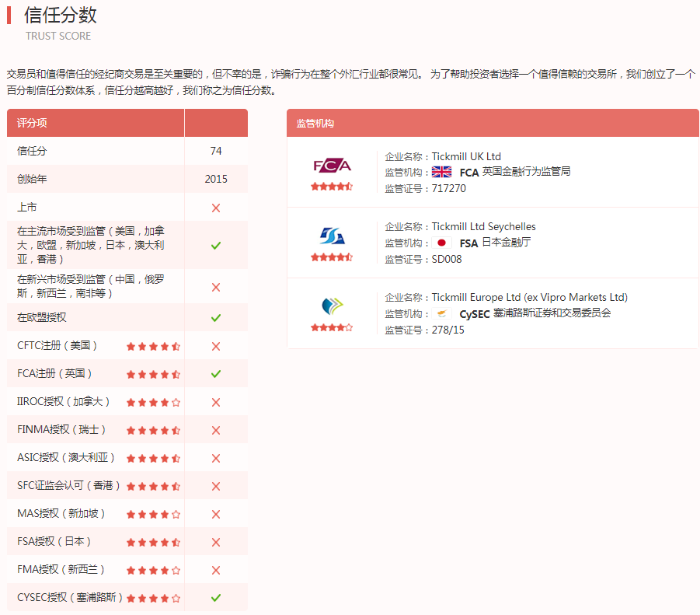Click the red cross in FSA授权（日本） row
This screenshot has width=700, height=615.
tap(216, 542)
